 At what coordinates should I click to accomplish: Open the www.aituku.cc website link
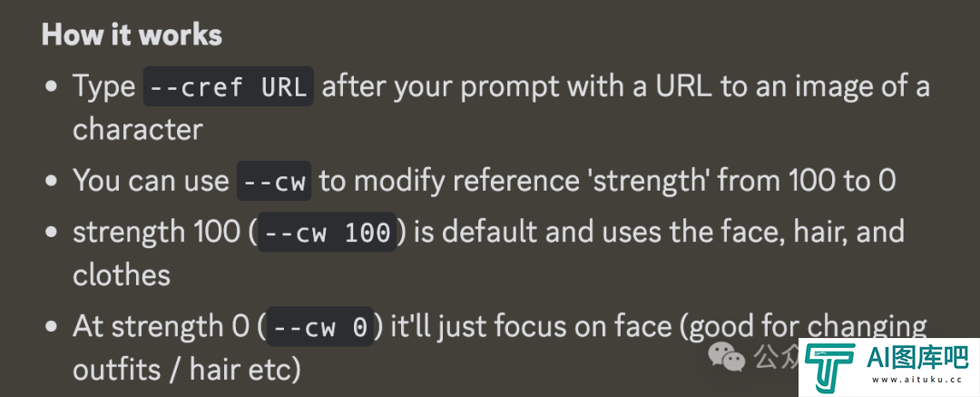(x=916, y=380)
